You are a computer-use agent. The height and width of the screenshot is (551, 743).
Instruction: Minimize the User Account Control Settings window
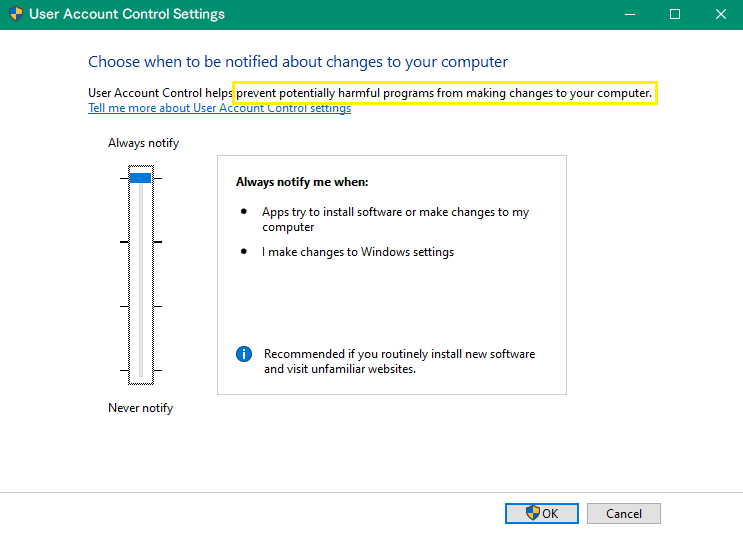click(x=629, y=14)
